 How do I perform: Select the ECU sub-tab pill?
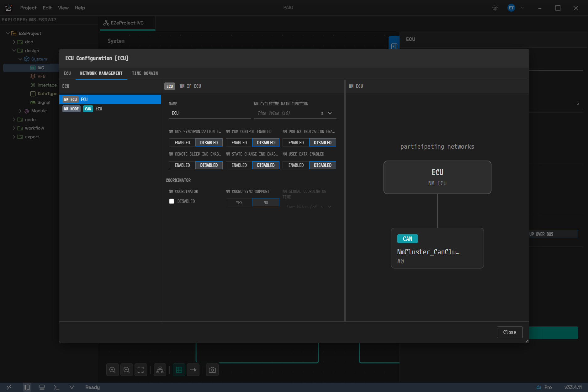(x=170, y=86)
